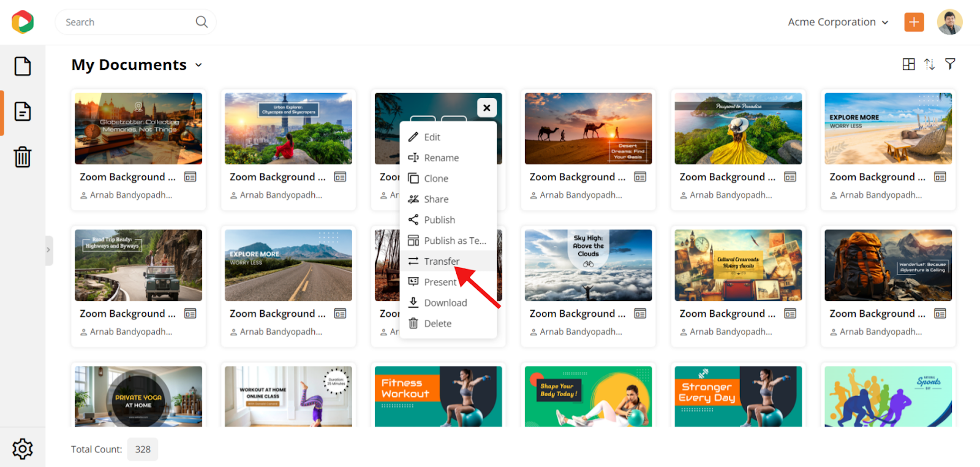Expand the collapsed sidebar arrow
980x467 pixels.
tap(48, 250)
